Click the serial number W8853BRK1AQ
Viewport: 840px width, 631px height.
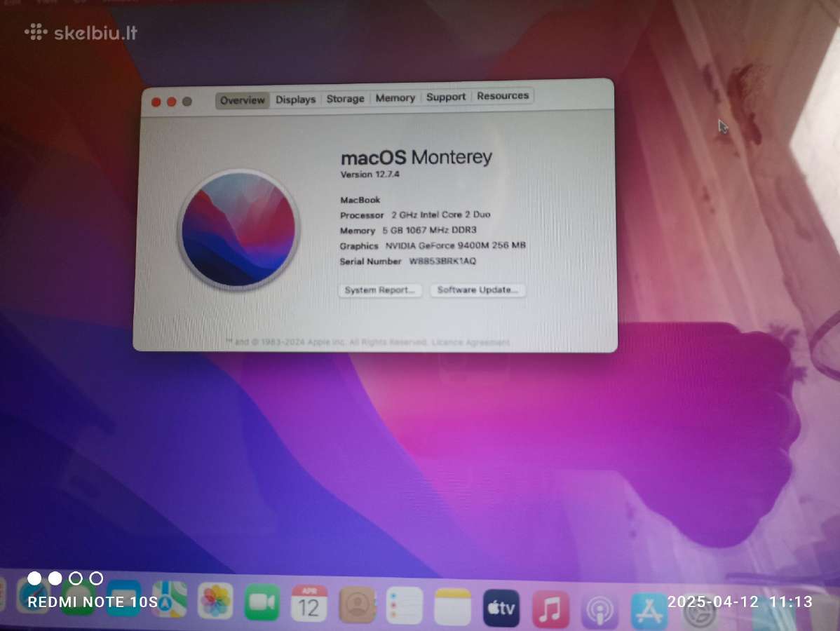click(x=442, y=261)
